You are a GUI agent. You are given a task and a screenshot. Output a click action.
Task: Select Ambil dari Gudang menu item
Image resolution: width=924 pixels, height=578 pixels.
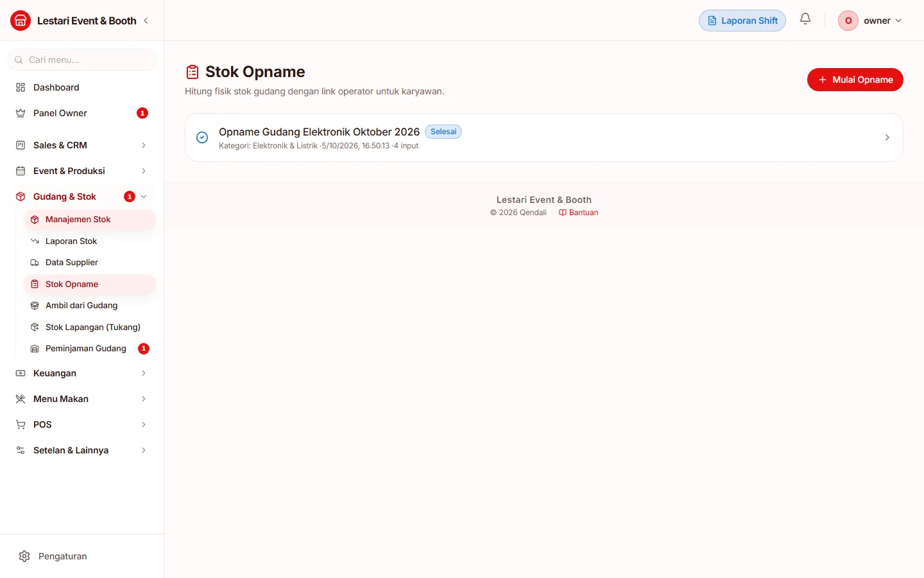(x=90, y=306)
